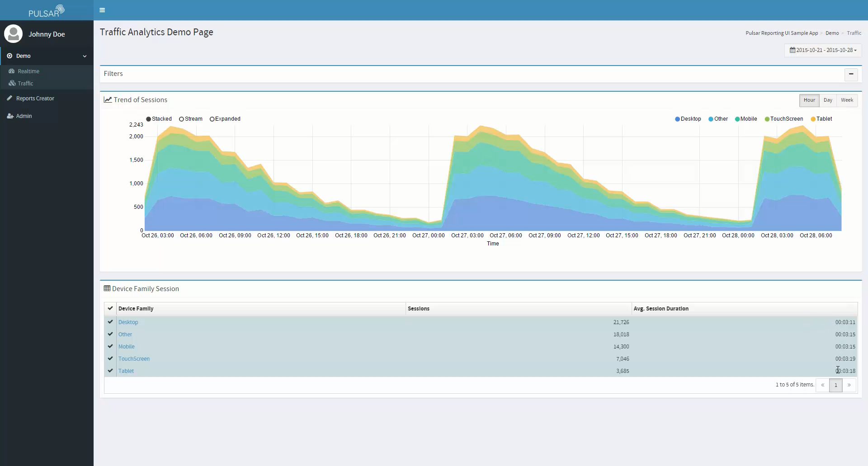
Task: Sort by Avg. Session Duration column header
Action: (x=745, y=309)
